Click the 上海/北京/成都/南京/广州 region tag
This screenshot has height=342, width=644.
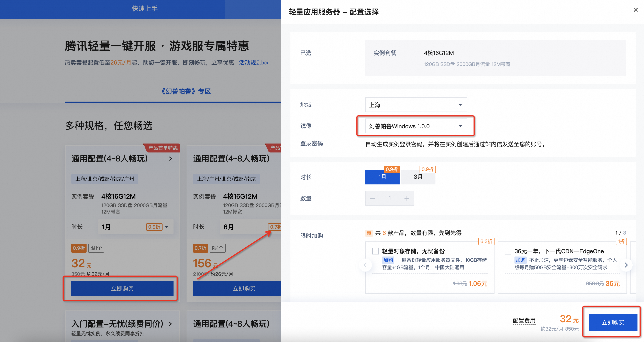coord(104,179)
